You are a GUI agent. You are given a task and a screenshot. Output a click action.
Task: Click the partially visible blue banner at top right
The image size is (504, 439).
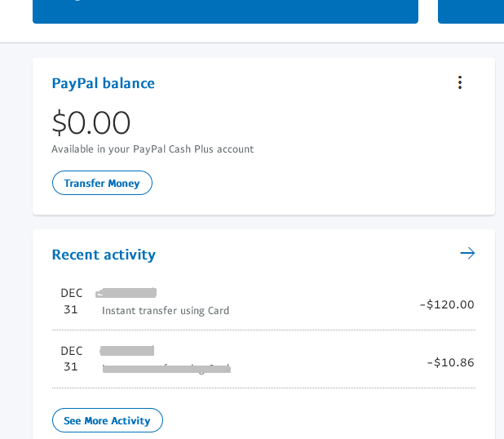click(x=471, y=11)
